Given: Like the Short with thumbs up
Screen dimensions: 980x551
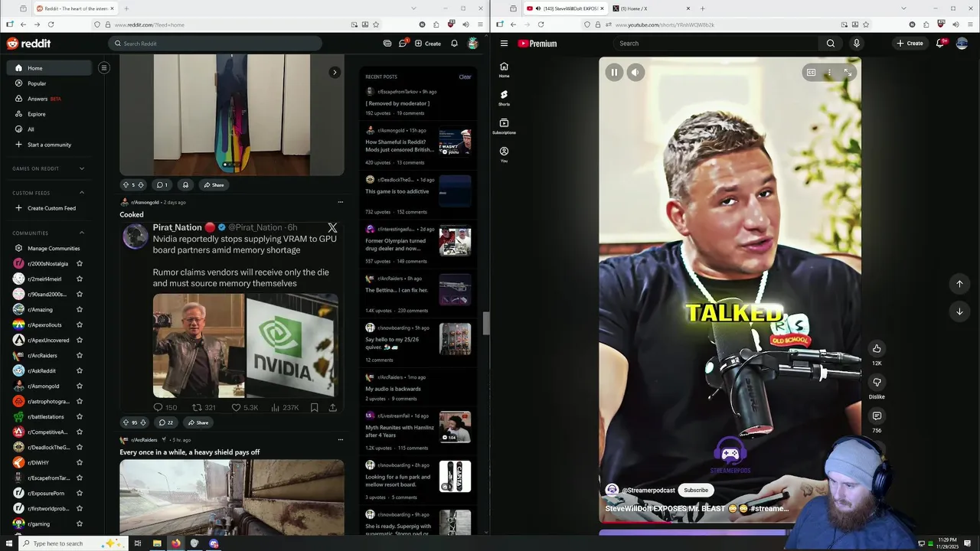Looking at the screenshot, I should [x=877, y=348].
